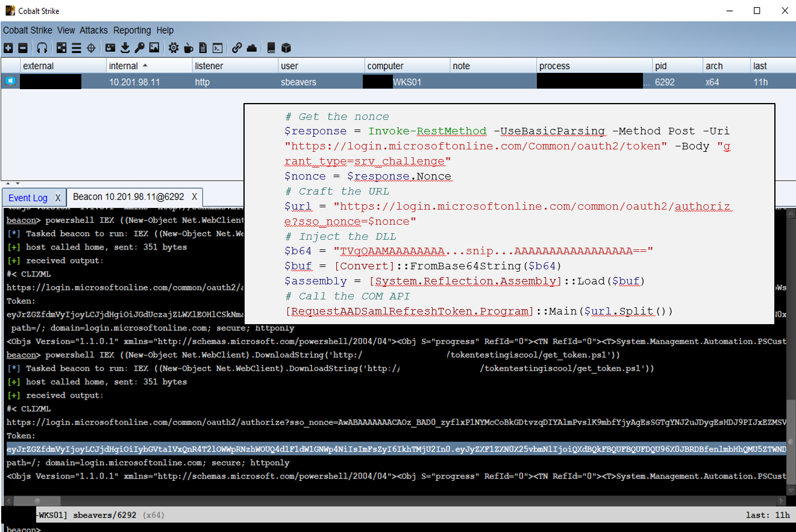The height and width of the screenshot is (532, 796).
Task: Close the Event Log tab with X
Action: point(58,198)
